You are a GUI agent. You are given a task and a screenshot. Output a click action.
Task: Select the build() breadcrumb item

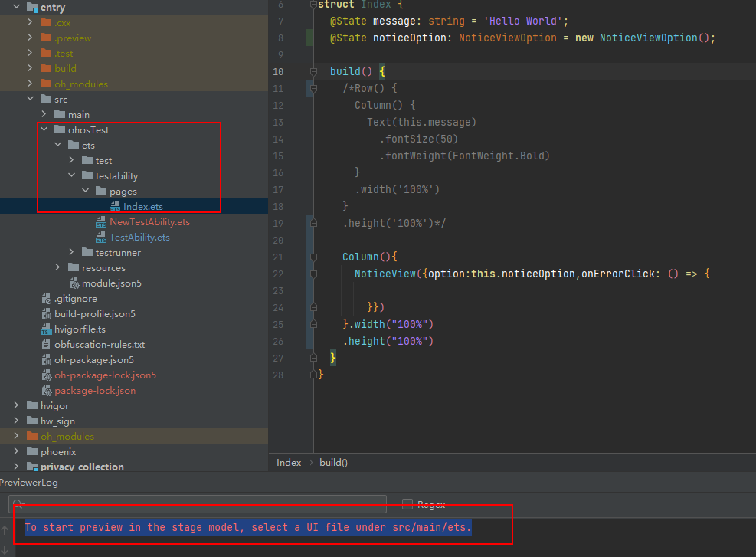[334, 463]
